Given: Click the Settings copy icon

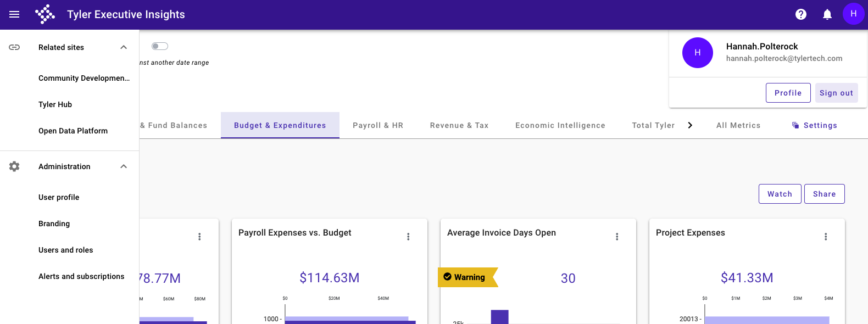Looking at the screenshot, I should tap(795, 125).
